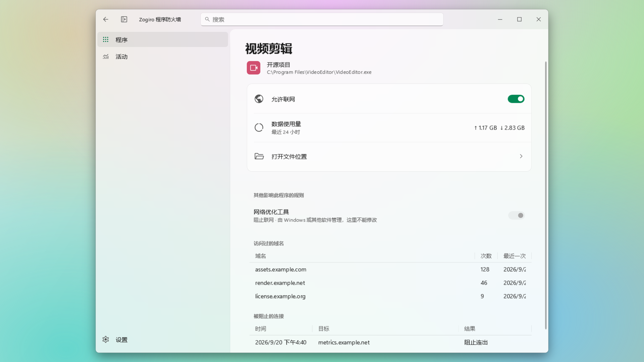Click the search magnifier icon

click(207, 19)
